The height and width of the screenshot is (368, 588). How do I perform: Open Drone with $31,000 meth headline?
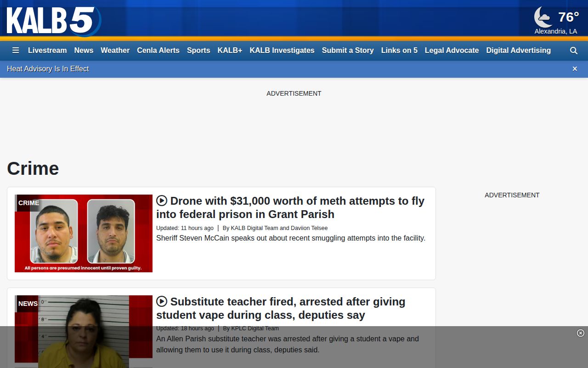(290, 207)
